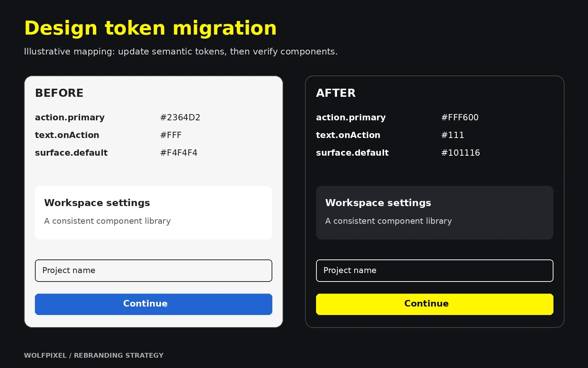Click the WOLFPIXEL / REBRANDING STRATEGY footer
Viewport: 588px width, 368px height.
[x=94, y=355]
